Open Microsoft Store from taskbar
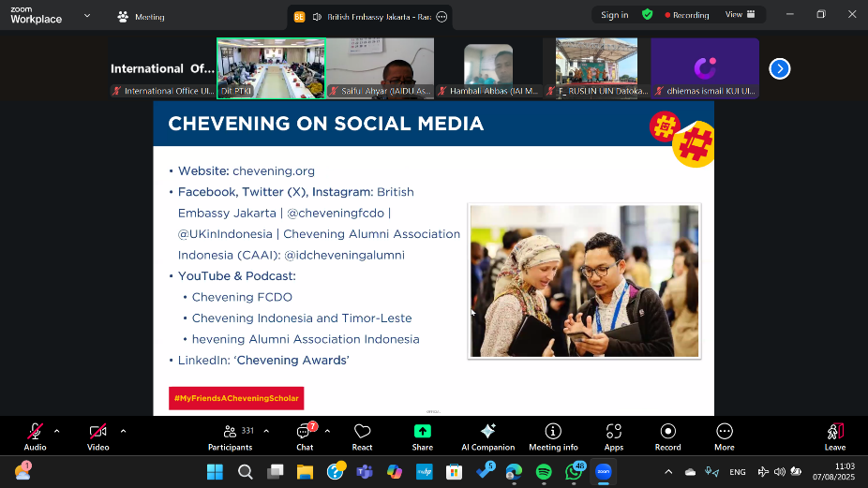868x488 pixels. coord(454,472)
